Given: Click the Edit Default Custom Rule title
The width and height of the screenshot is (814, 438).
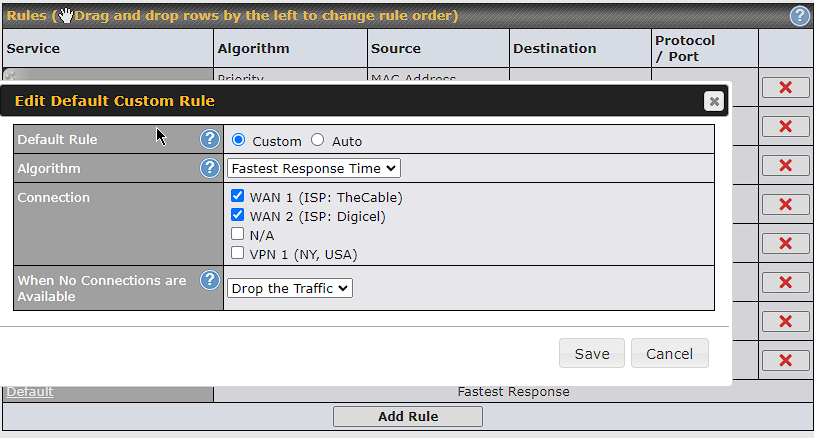Looking at the screenshot, I should point(115,101).
